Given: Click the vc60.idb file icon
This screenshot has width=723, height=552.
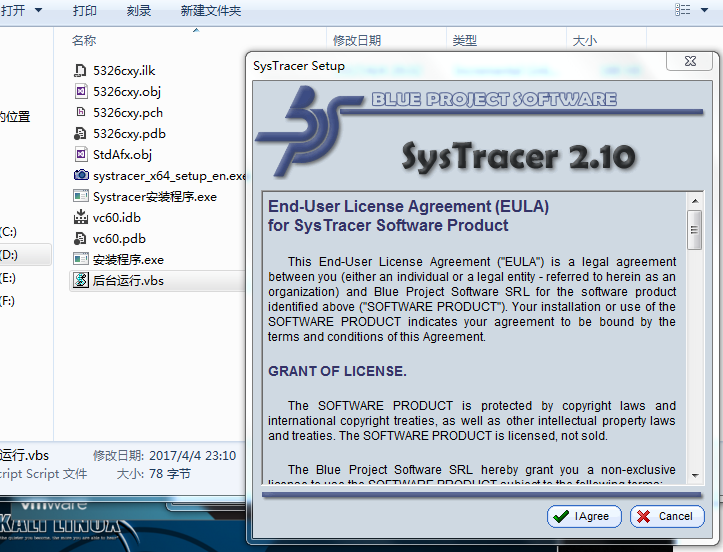Looking at the screenshot, I should pyautogui.click(x=81, y=217).
